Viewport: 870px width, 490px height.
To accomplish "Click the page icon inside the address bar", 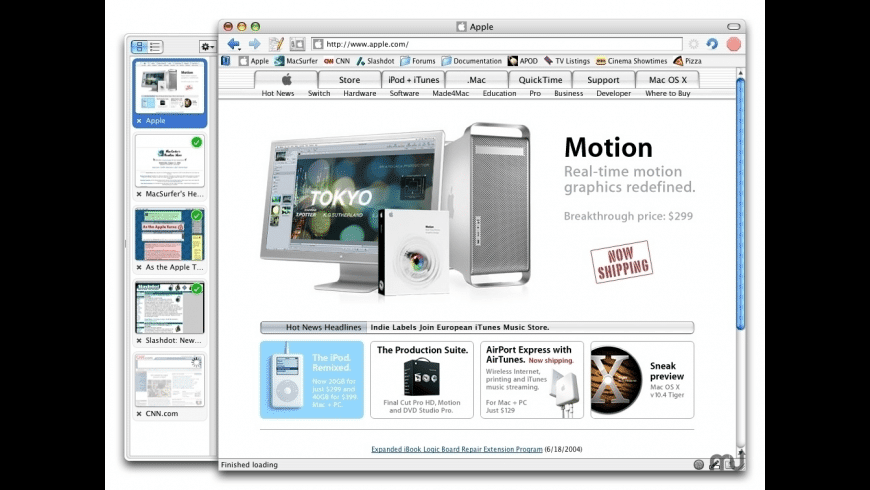I will pyautogui.click(x=318, y=44).
